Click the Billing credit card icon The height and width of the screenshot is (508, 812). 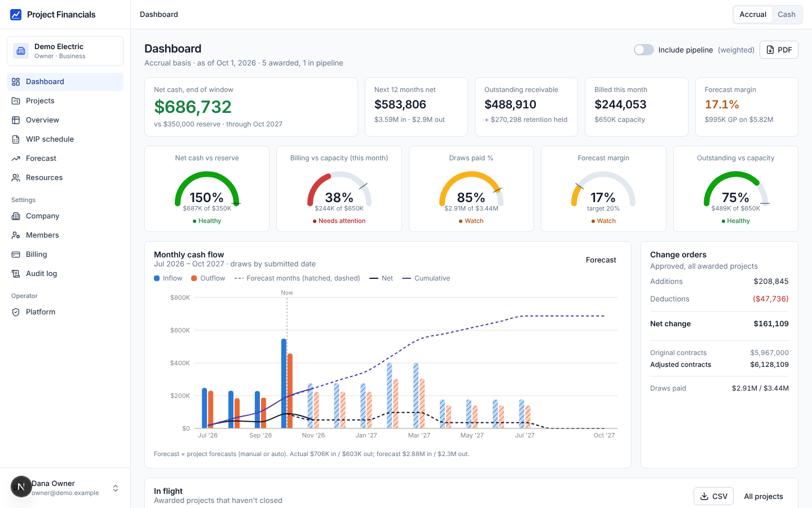click(x=16, y=255)
